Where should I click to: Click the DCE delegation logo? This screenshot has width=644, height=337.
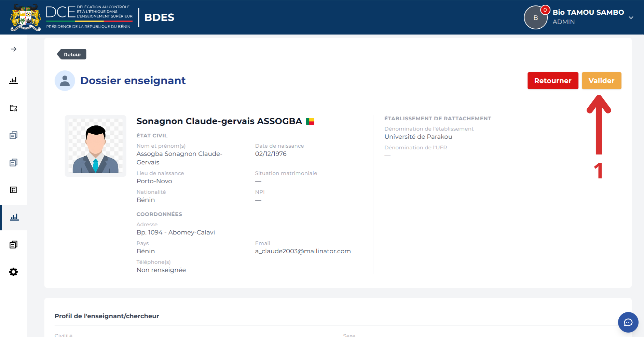point(89,17)
